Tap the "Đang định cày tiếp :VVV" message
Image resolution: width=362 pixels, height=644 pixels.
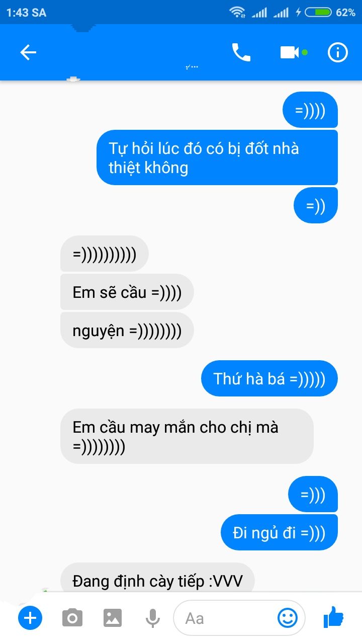[158, 578]
